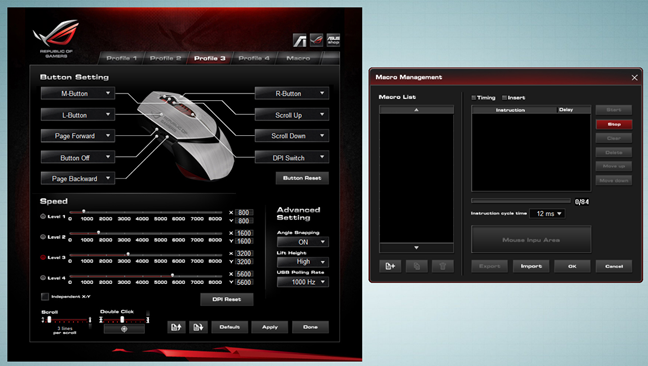Click the DPI Reset button

pyautogui.click(x=226, y=299)
